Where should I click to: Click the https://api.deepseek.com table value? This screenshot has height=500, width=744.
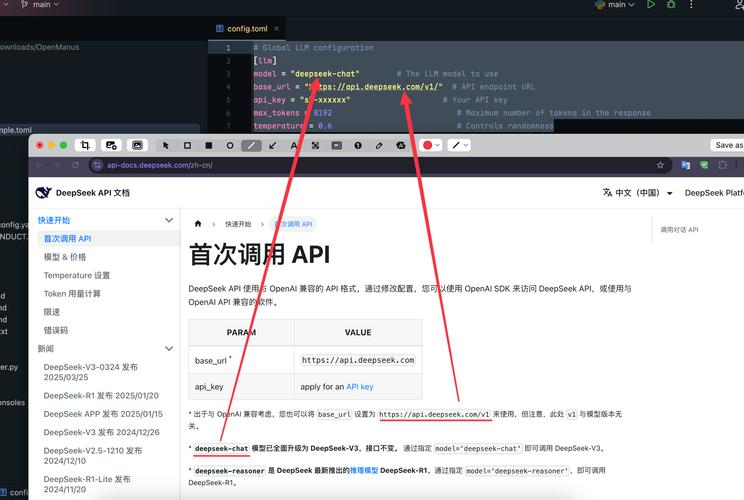358,360
